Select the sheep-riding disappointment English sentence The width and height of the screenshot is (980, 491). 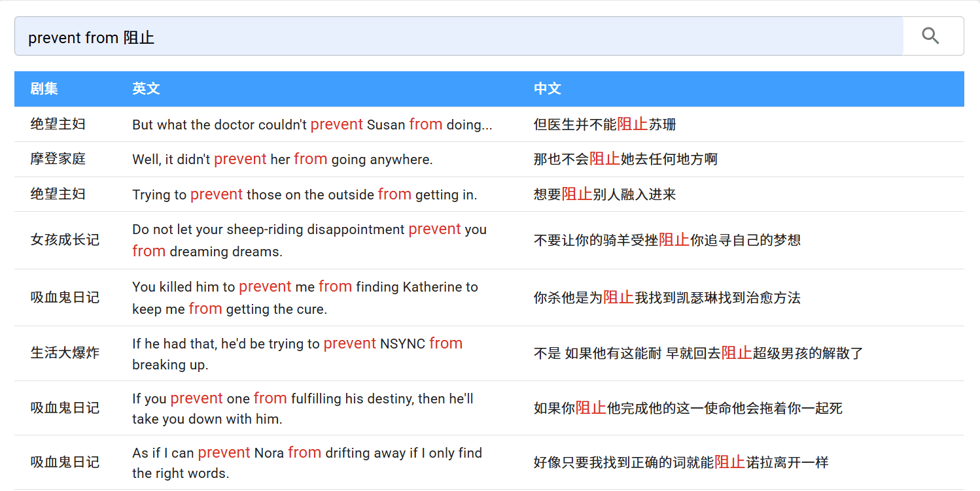tap(309, 240)
